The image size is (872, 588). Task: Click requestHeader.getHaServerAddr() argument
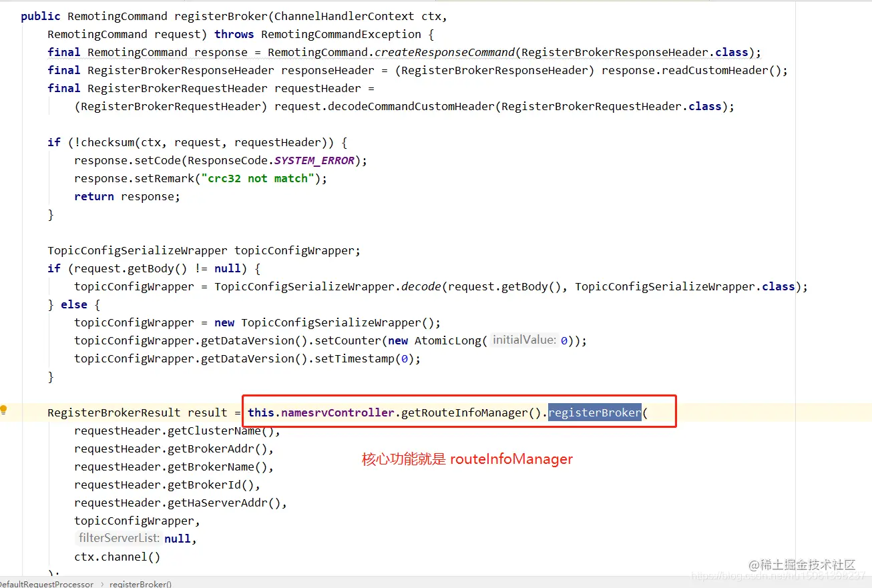(178, 503)
